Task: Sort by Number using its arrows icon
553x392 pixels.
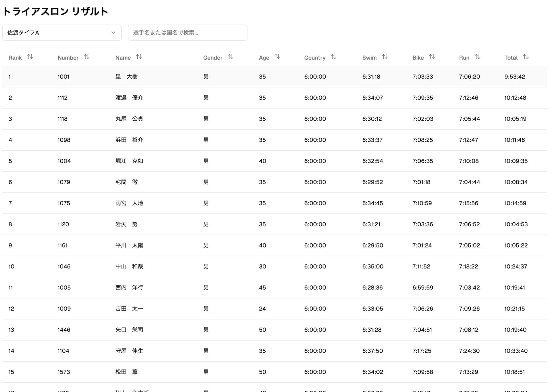Action: (x=86, y=57)
